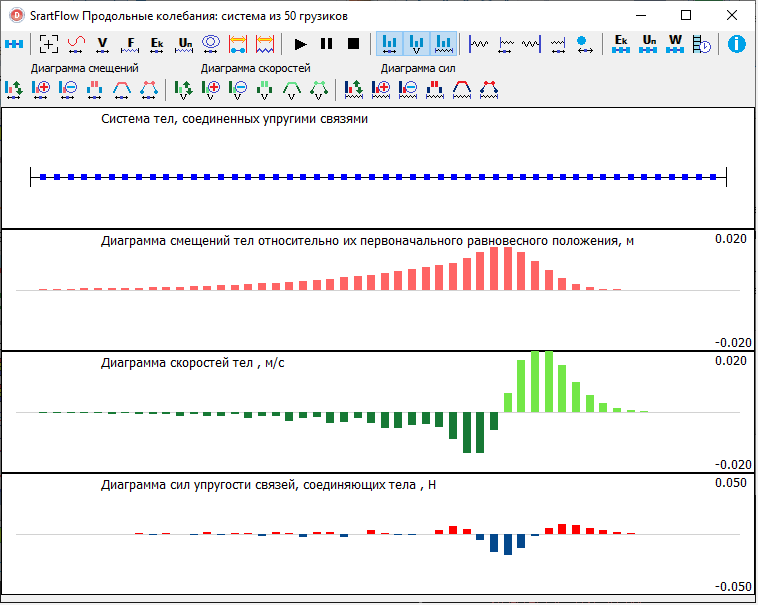Viewport: 758px width, 605px height.
Task: Zoom out the velocity diagram scale
Action: 238,90
